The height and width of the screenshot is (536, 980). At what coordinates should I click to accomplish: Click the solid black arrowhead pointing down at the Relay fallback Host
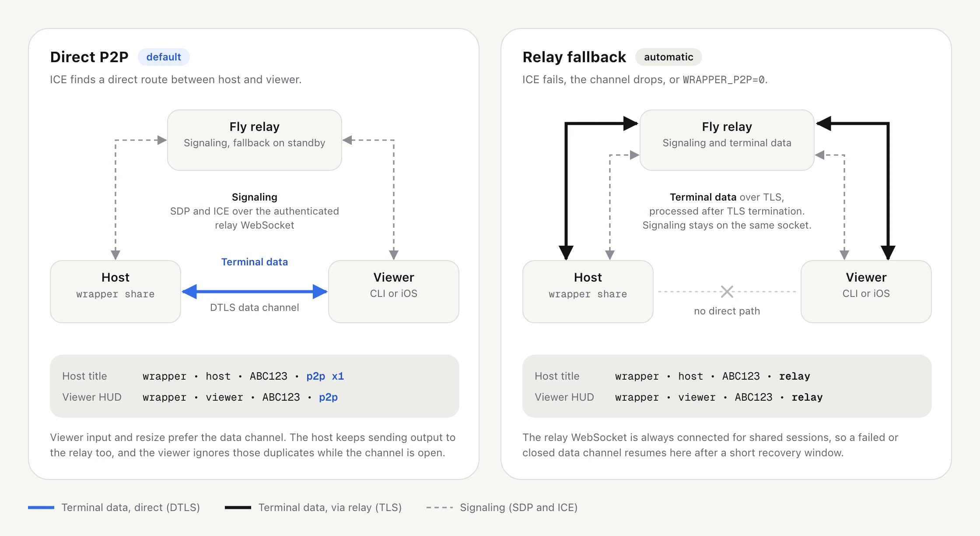tap(566, 253)
